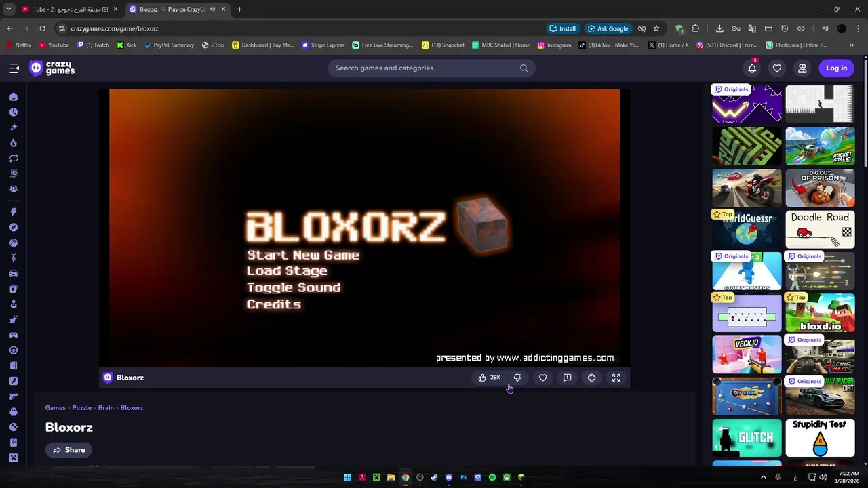The image size is (868, 488).
Task: Open the Stupidity Test game thumbnail
Action: point(820,438)
